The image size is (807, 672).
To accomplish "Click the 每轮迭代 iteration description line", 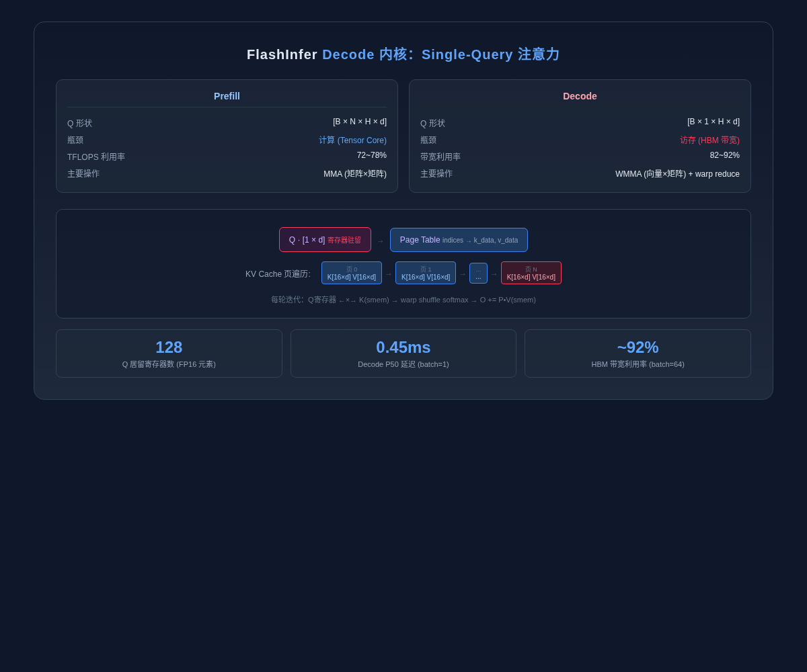I will pos(403,300).
